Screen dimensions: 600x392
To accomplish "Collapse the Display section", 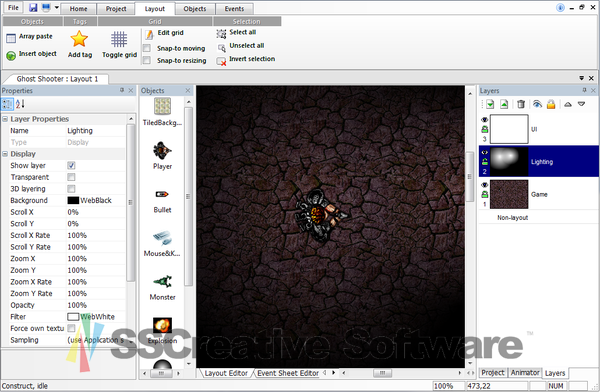I will tap(5, 154).
